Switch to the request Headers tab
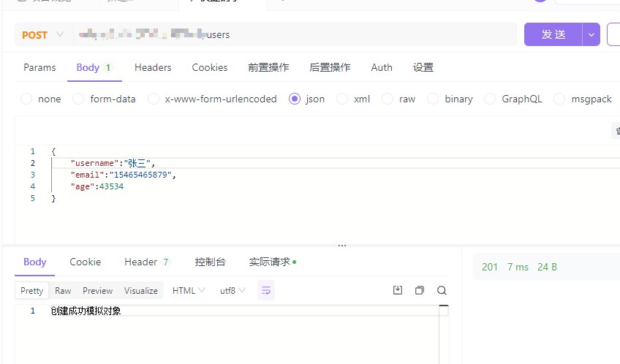Viewport: 620px width, 364px height. tap(153, 67)
